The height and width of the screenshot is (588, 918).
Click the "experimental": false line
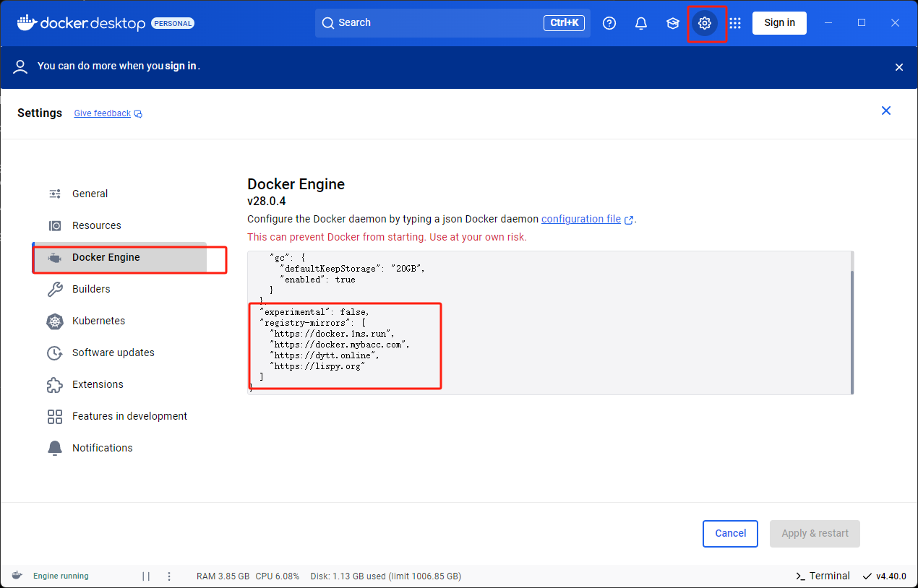(314, 312)
